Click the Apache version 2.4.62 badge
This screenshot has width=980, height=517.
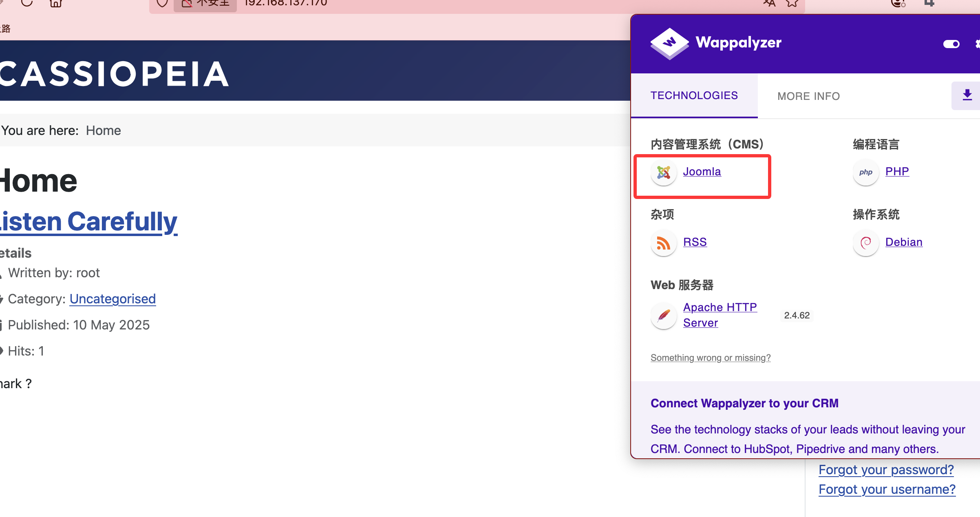pos(797,315)
